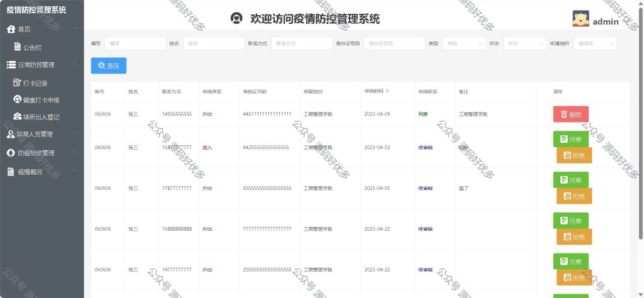Click the sort arrows on 申请时间 column
This screenshot has width=644, height=298.
click(387, 91)
